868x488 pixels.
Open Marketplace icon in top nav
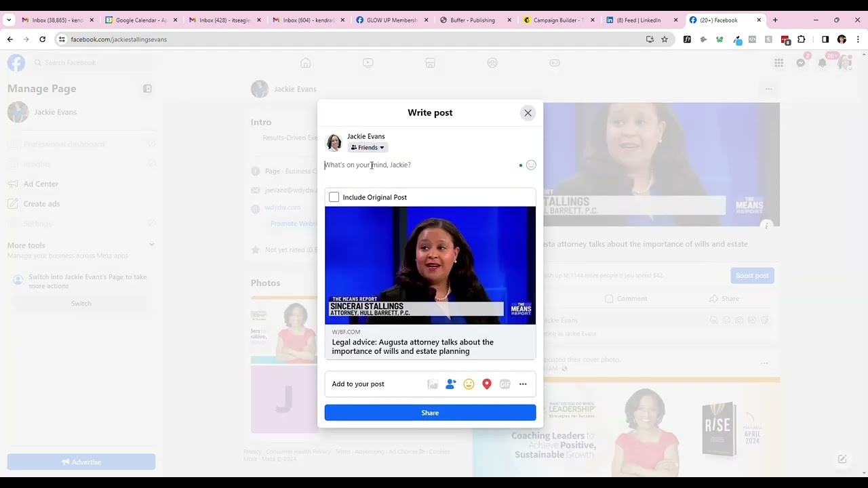click(x=430, y=63)
